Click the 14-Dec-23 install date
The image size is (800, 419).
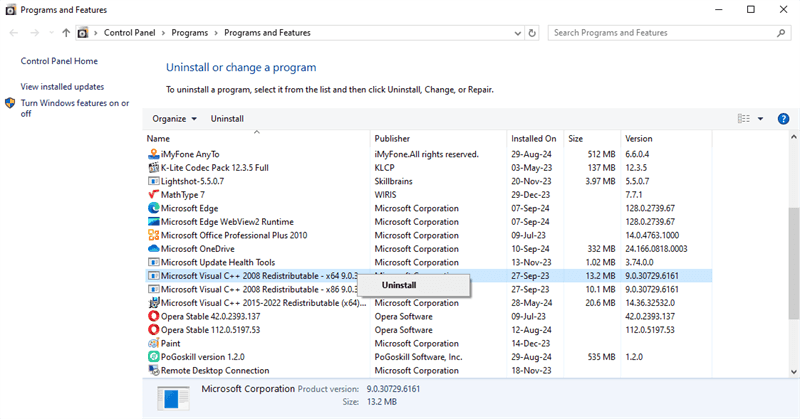click(531, 343)
